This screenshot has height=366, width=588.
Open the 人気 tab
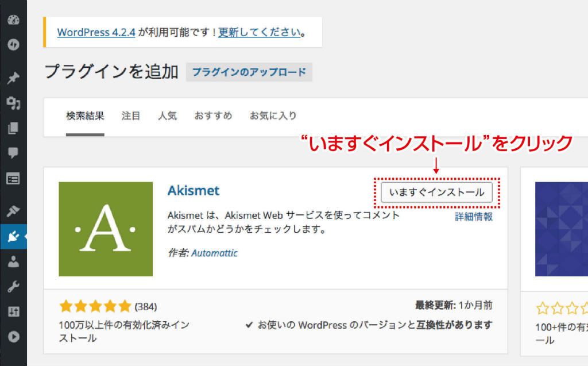click(x=167, y=115)
